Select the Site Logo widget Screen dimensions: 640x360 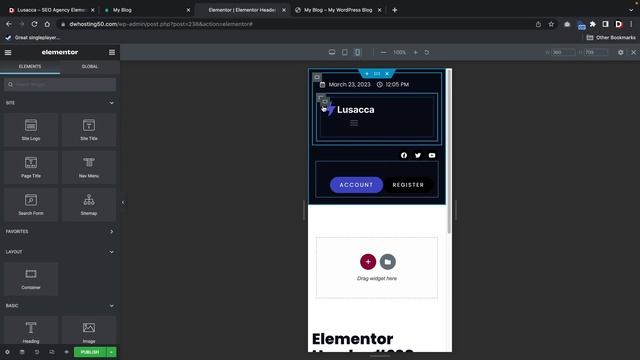(31, 130)
